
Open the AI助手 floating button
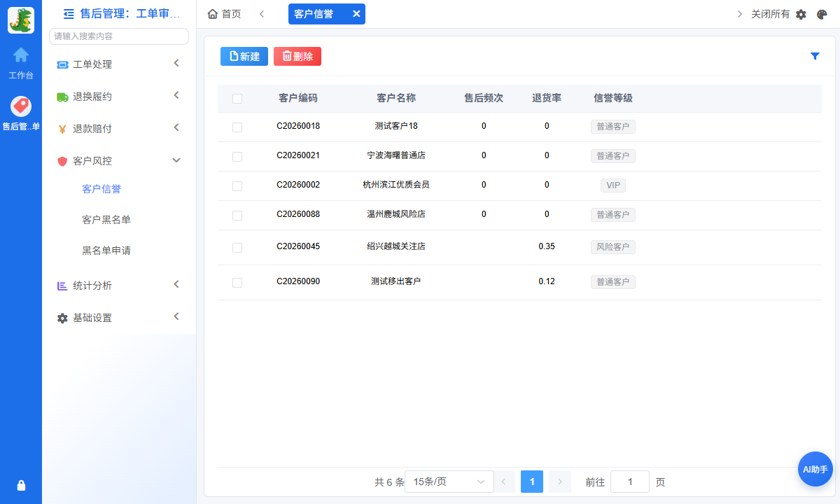(x=815, y=469)
